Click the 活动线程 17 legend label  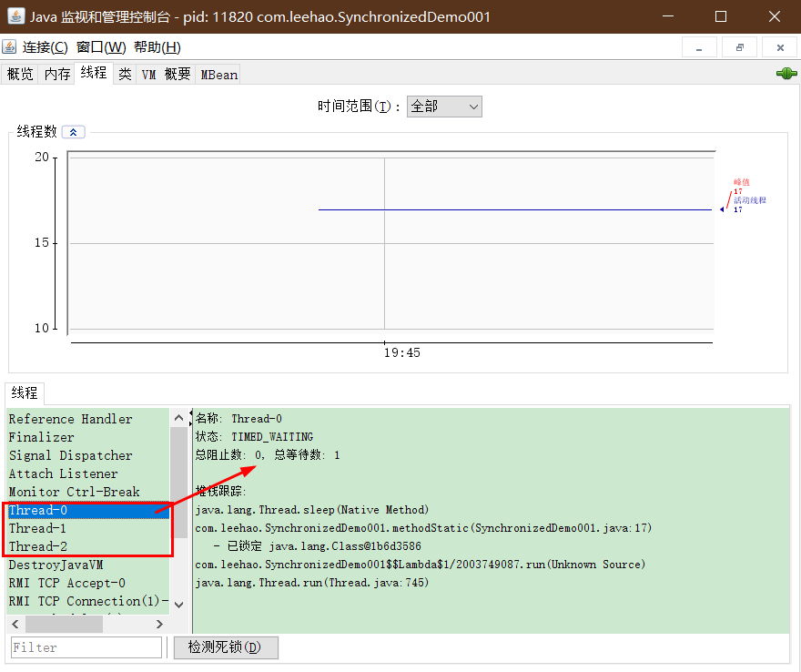tap(749, 204)
